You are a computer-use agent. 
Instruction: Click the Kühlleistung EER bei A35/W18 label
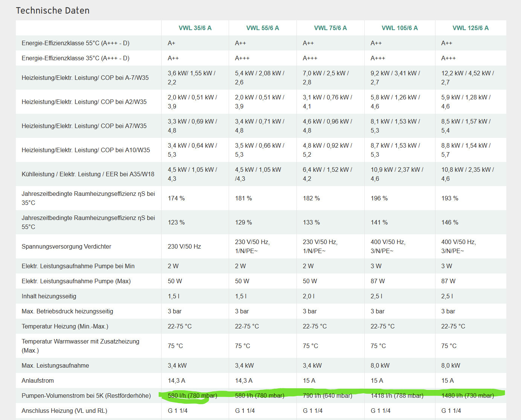(x=88, y=174)
